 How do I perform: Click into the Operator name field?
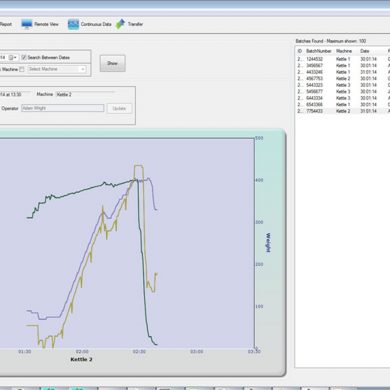click(x=63, y=108)
